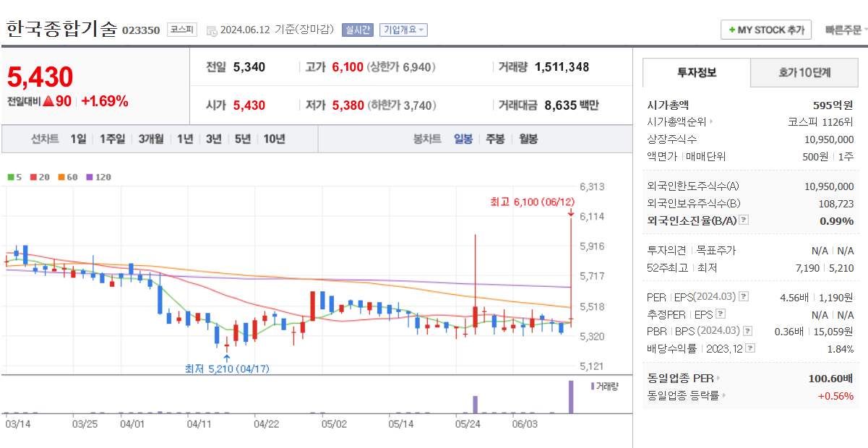Click the 거래량 value 1,511,348

click(562, 67)
